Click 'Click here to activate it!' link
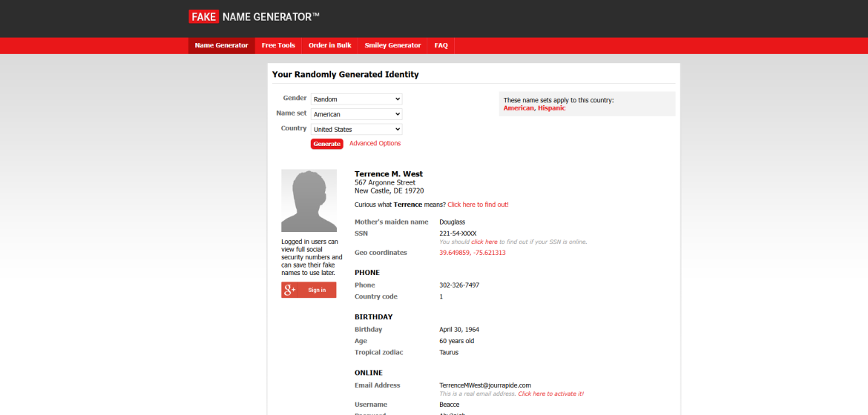The width and height of the screenshot is (868, 415). coord(550,394)
